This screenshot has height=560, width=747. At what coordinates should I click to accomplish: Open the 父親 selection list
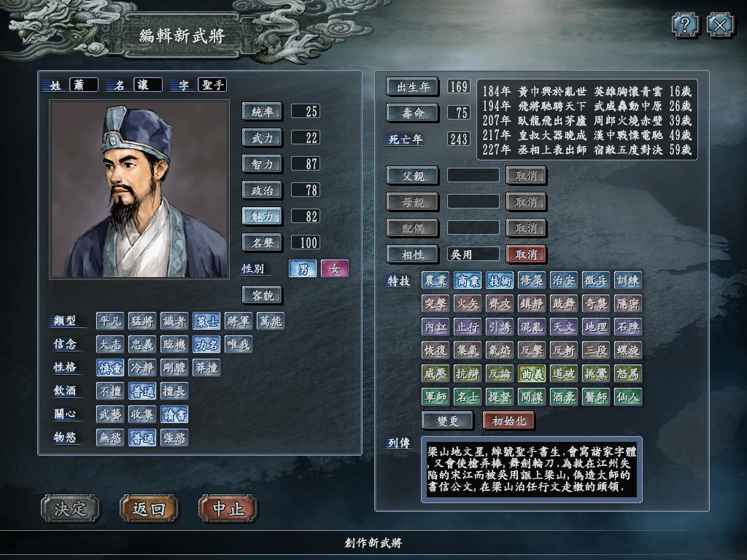click(412, 176)
